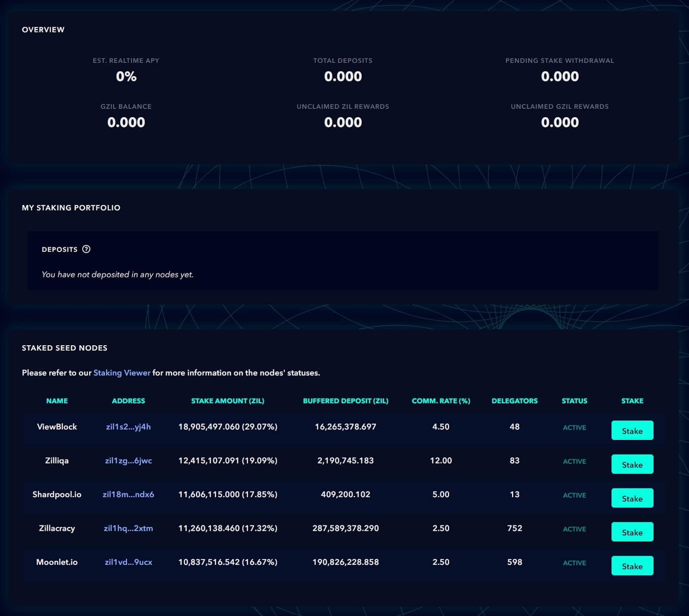Click buffered deposit 190,826,228.858

345,562
